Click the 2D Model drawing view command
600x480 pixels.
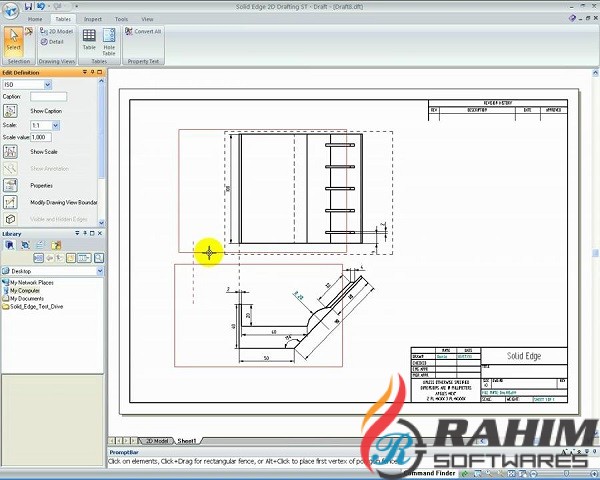coord(57,31)
